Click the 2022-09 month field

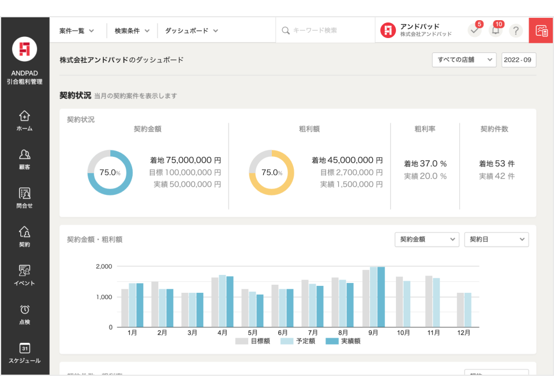(519, 59)
